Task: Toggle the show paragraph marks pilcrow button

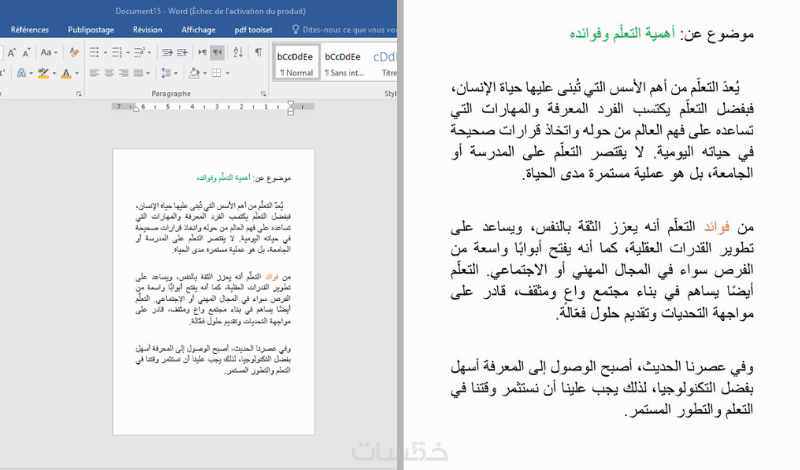Action: (x=259, y=52)
